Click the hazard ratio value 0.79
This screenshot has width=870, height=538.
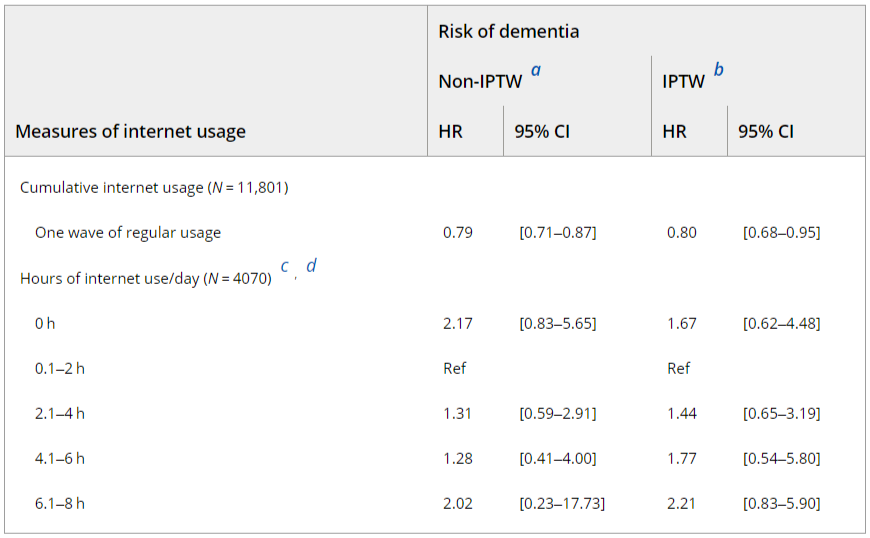pyautogui.click(x=458, y=232)
